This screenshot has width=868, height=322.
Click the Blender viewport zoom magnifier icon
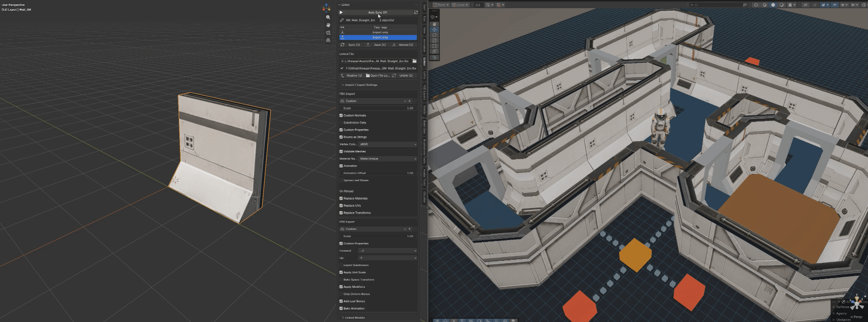328,17
